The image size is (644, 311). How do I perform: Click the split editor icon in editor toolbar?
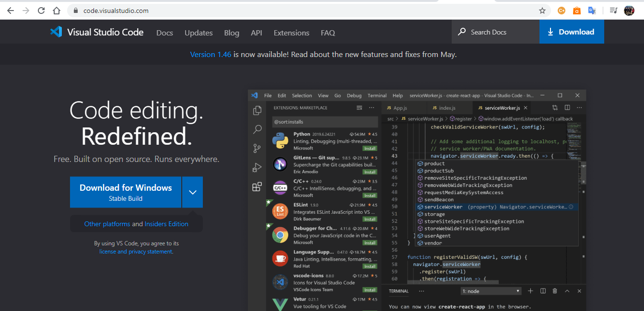[567, 108]
